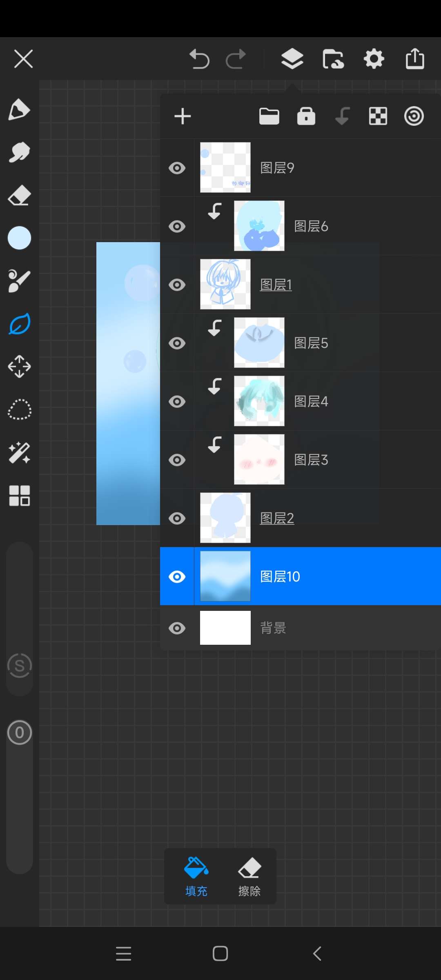Toggle visibility of 背景 layer

click(177, 628)
